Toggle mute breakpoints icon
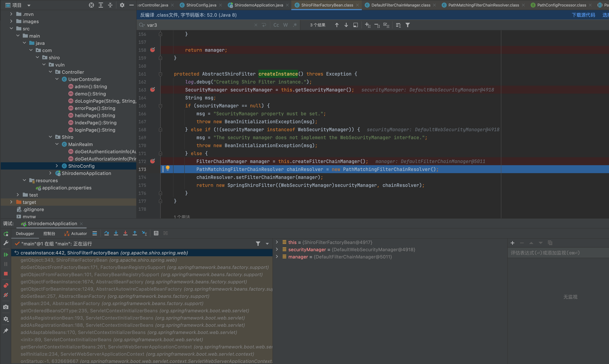The image size is (609, 364). pyautogui.click(x=6, y=295)
